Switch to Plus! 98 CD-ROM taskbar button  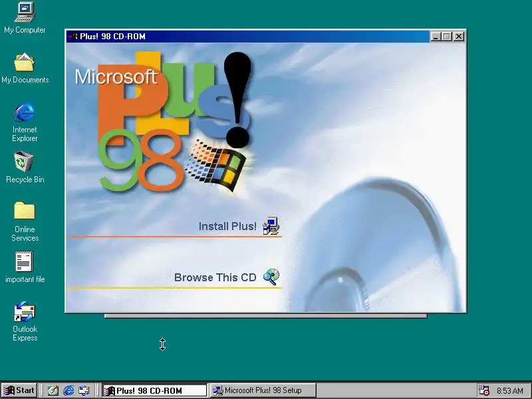click(155, 390)
